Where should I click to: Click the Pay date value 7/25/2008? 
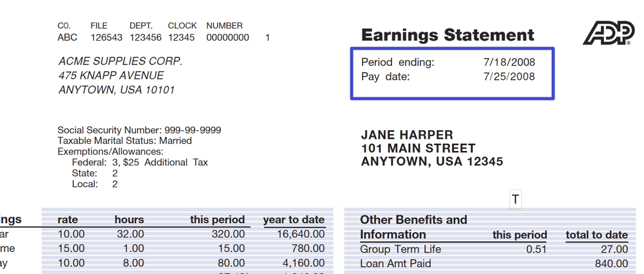tap(509, 77)
